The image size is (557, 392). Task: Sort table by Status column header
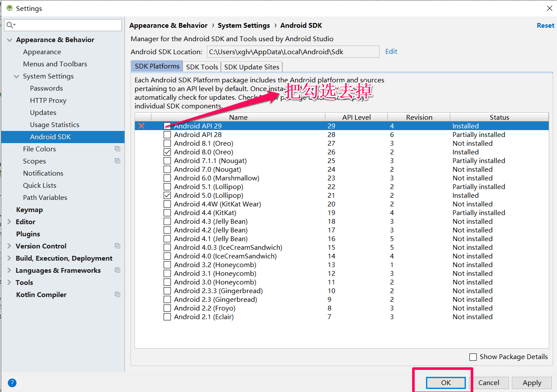click(x=499, y=117)
